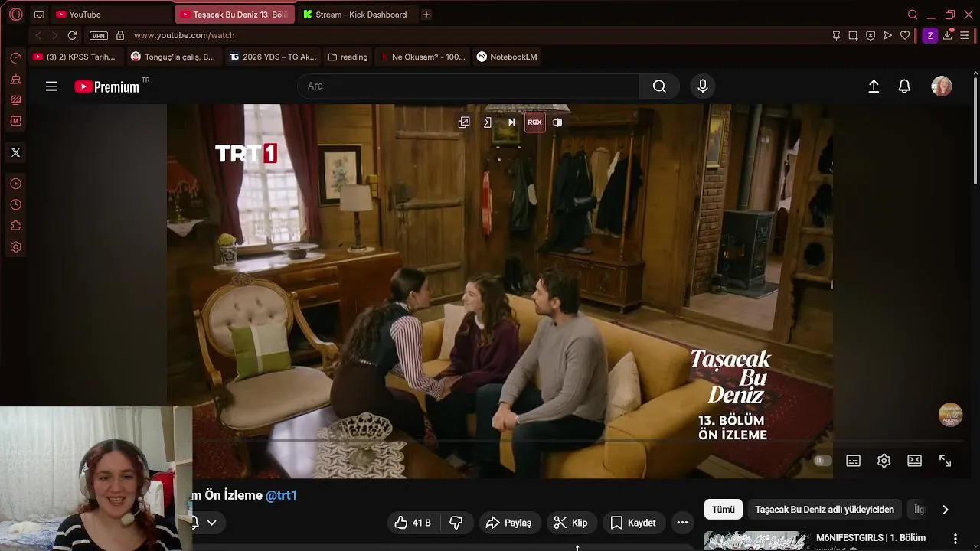This screenshot has width=980, height=551.
Task: Open the Tonguç'la çalış bookmark
Action: pyautogui.click(x=173, y=57)
